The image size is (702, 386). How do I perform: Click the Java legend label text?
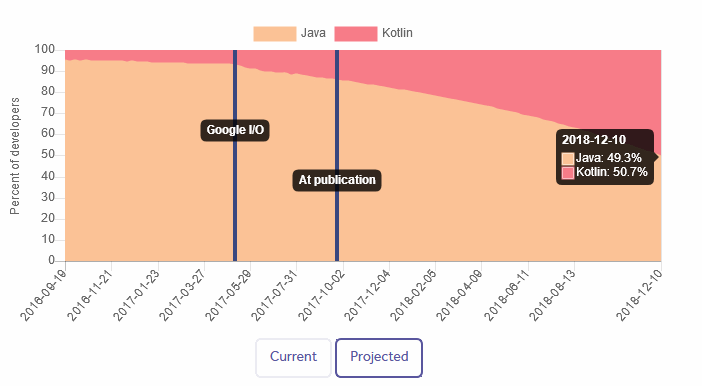[x=313, y=33]
